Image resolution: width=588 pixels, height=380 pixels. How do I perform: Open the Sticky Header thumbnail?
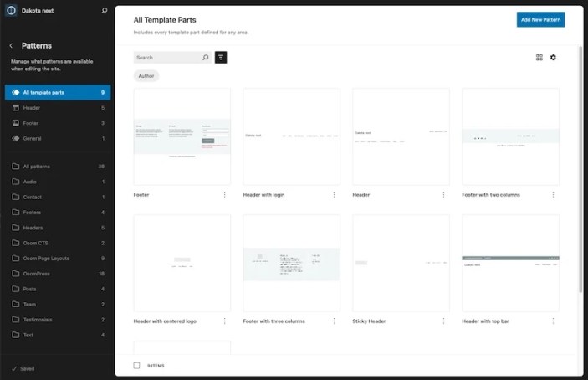coord(401,263)
